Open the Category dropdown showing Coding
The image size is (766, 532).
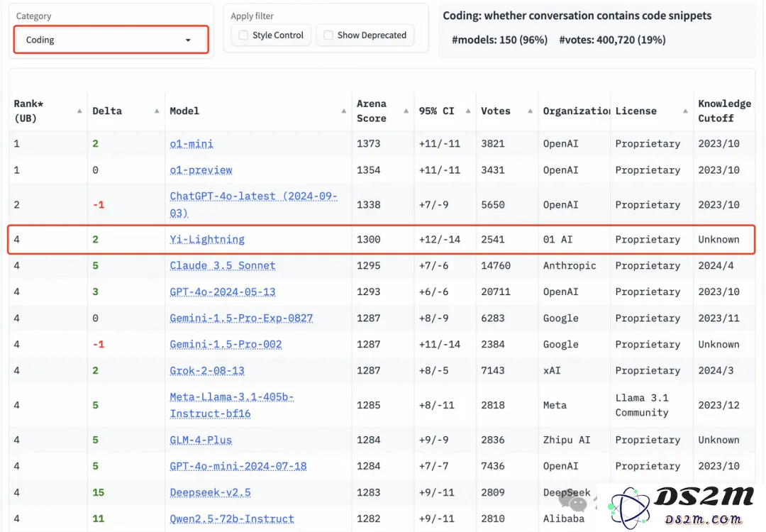tap(111, 40)
